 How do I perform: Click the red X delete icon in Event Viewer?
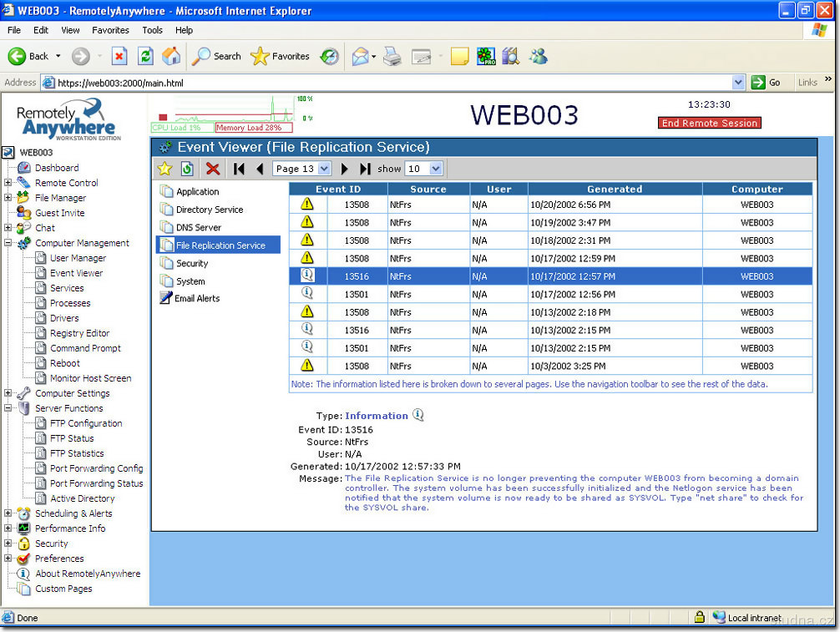pos(213,169)
